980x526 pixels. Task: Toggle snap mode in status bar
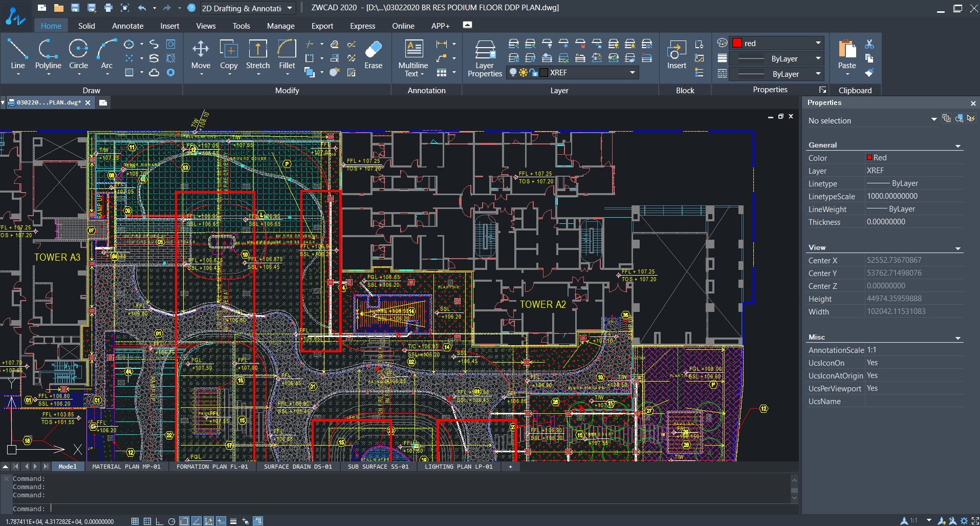click(x=135, y=521)
